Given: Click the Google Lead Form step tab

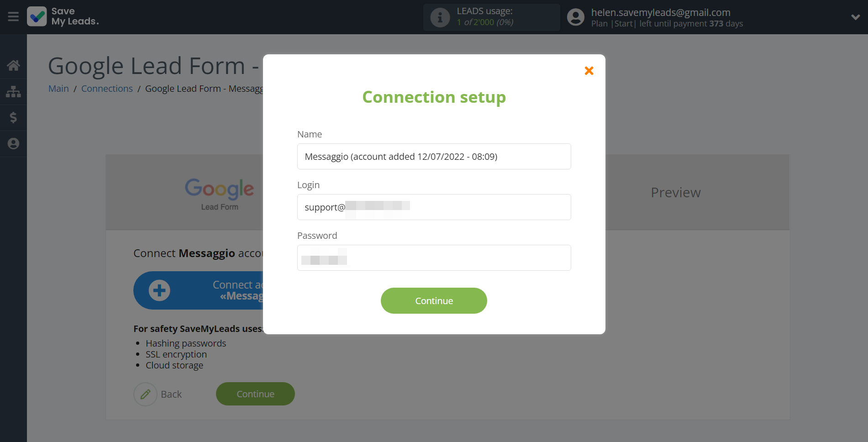Looking at the screenshot, I should [x=219, y=194].
